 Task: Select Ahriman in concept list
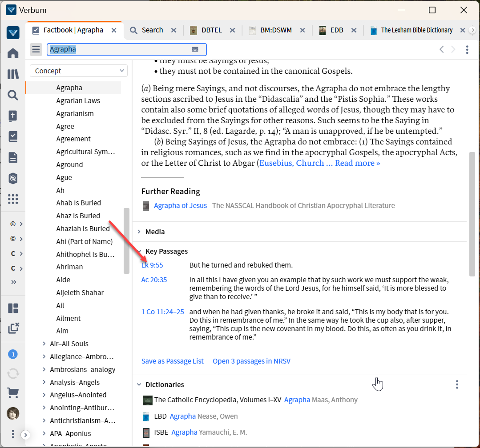coord(69,267)
